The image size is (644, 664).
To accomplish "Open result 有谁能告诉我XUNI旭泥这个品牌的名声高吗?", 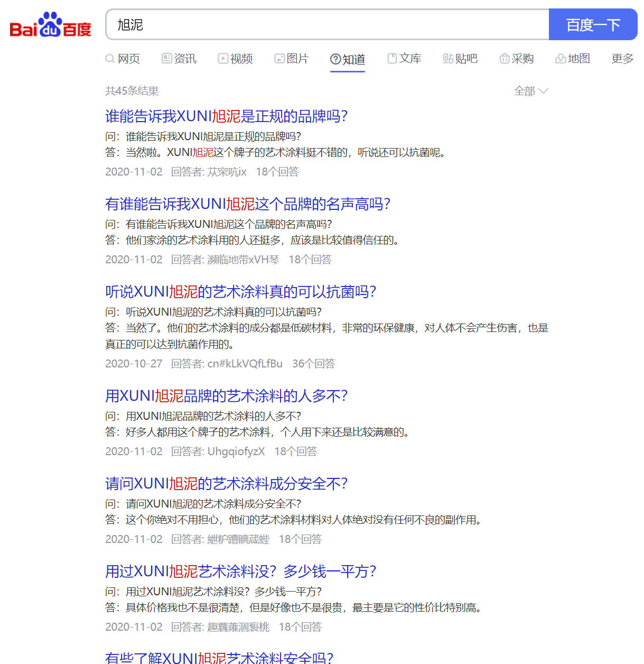I will (248, 204).
